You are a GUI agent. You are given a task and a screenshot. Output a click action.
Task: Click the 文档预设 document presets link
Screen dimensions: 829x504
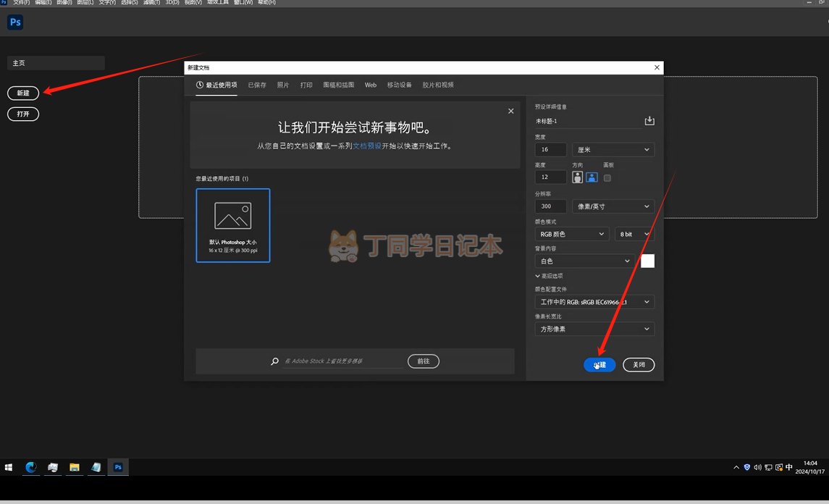pyautogui.click(x=366, y=146)
